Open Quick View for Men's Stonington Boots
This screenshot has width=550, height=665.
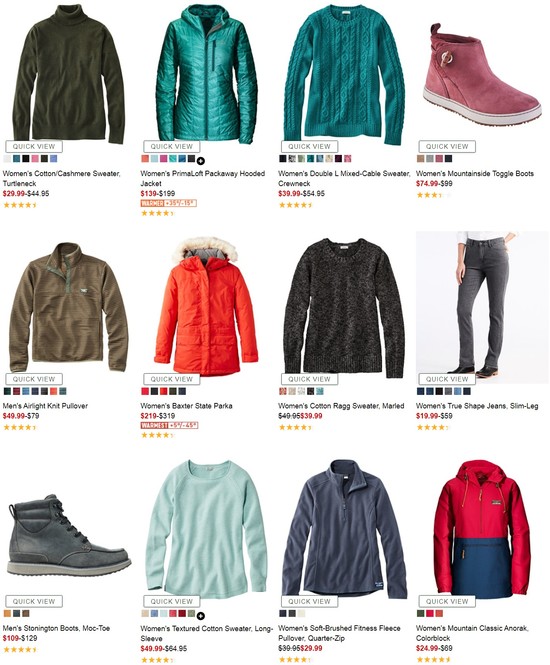click(34, 601)
